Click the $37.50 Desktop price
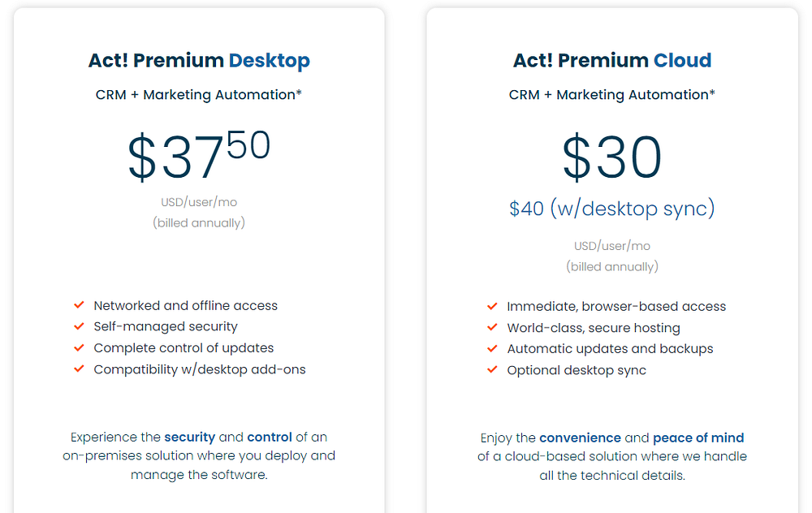The image size is (812, 513). click(x=199, y=157)
